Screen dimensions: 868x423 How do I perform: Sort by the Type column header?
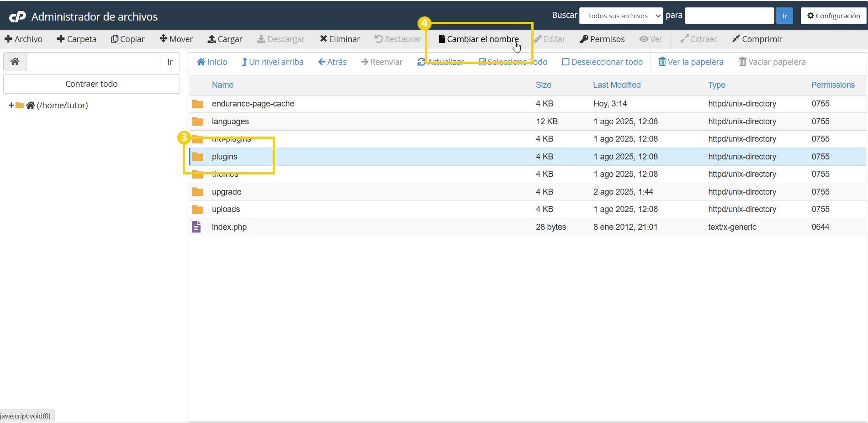point(717,85)
